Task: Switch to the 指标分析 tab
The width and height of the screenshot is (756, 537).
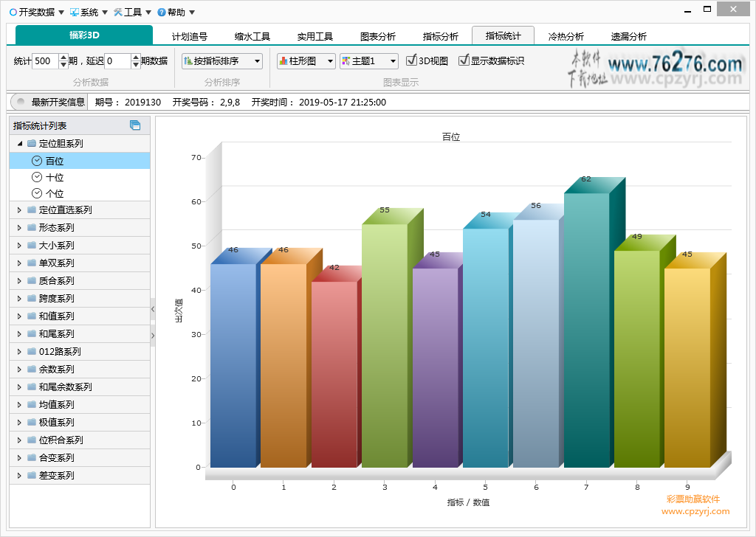Action: click(440, 36)
